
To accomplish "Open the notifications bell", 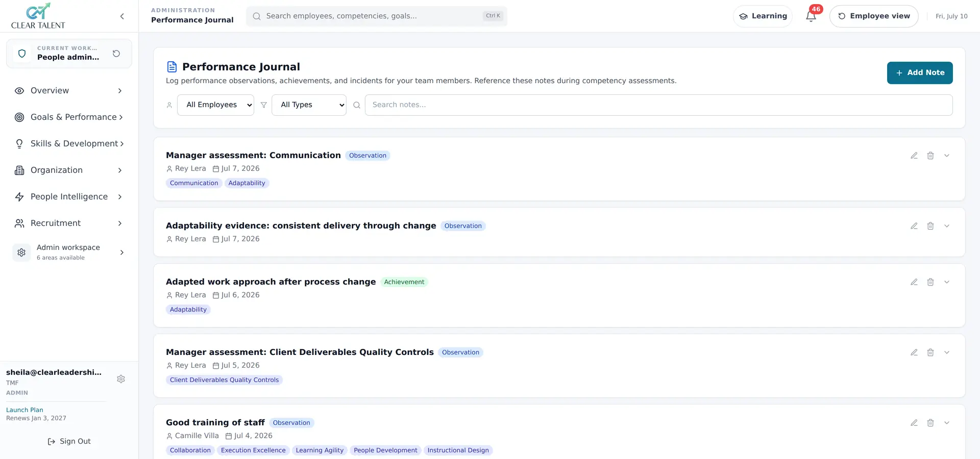I will pos(811,16).
